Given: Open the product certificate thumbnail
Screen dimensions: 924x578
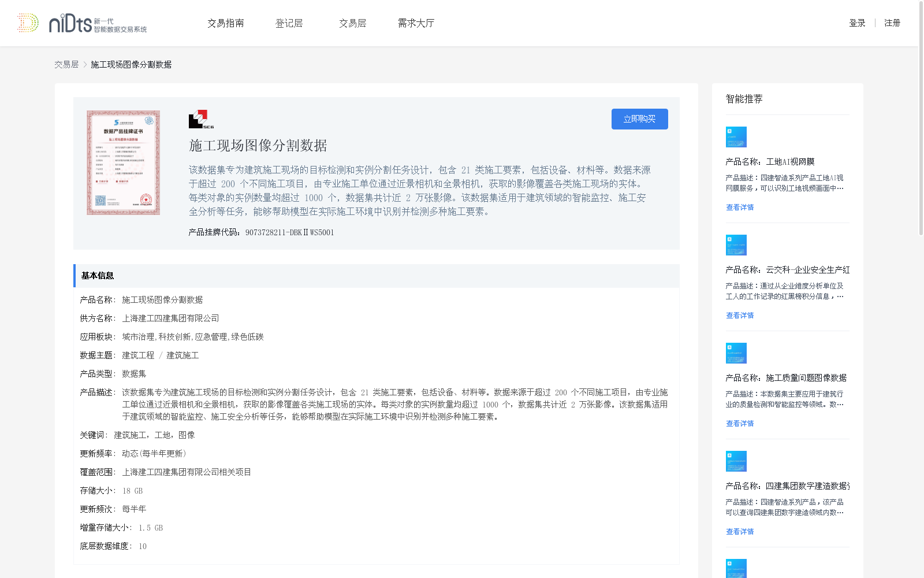Looking at the screenshot, I should 124,163.
